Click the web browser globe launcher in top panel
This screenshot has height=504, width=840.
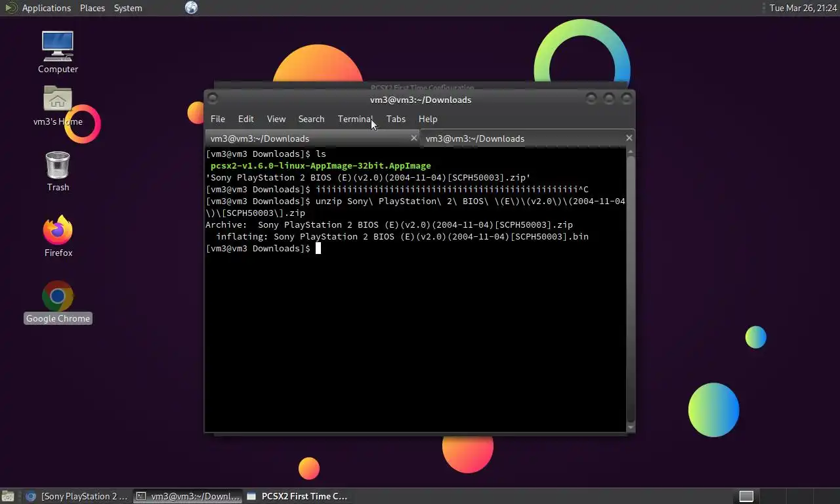click(191, 8)
